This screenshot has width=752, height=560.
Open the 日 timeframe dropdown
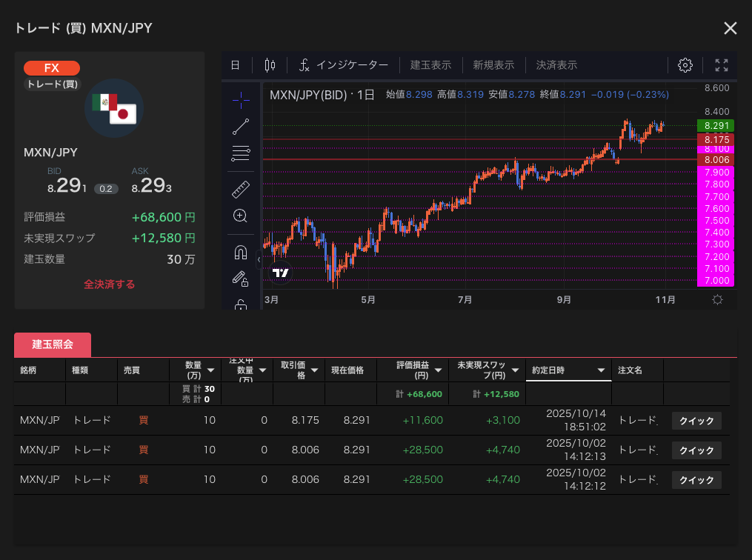[235, 65]
